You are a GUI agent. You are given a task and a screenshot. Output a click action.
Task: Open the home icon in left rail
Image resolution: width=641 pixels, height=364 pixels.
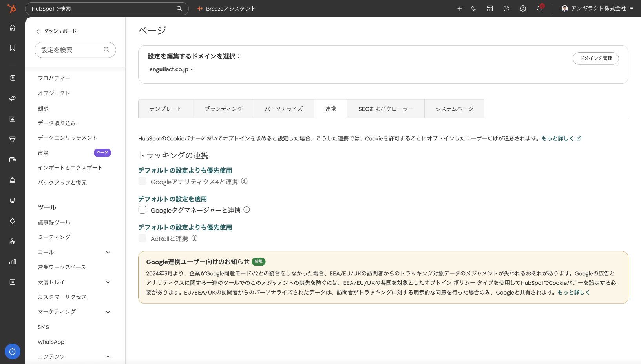click(13, 27)
